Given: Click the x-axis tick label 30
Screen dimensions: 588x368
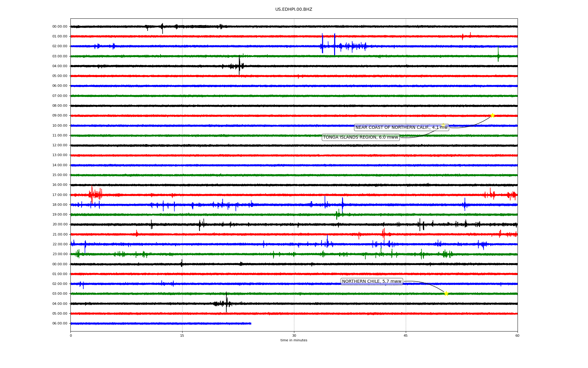Looking at the screenshot, I should pyautogui.click(x=294, y=335).
